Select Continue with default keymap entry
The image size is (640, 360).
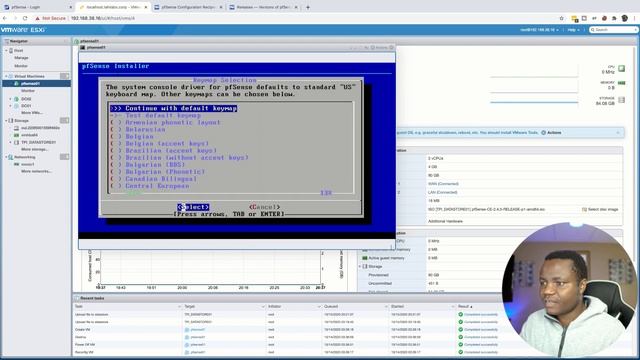(173, 109)
